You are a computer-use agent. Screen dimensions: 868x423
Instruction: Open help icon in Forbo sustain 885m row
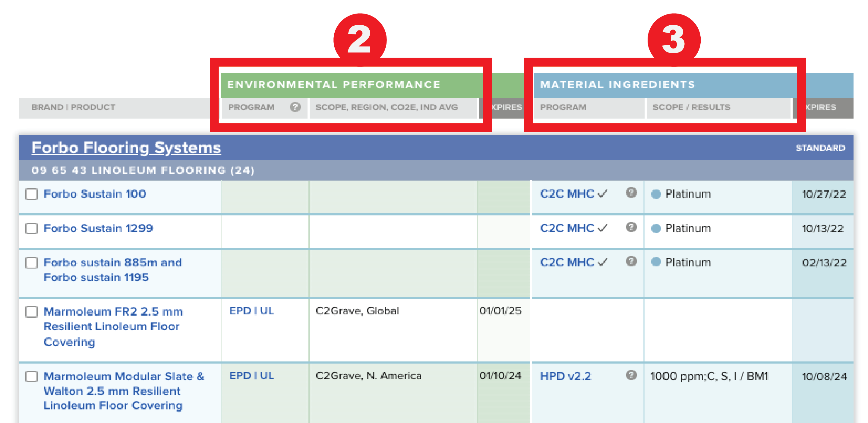pos(631,261)
